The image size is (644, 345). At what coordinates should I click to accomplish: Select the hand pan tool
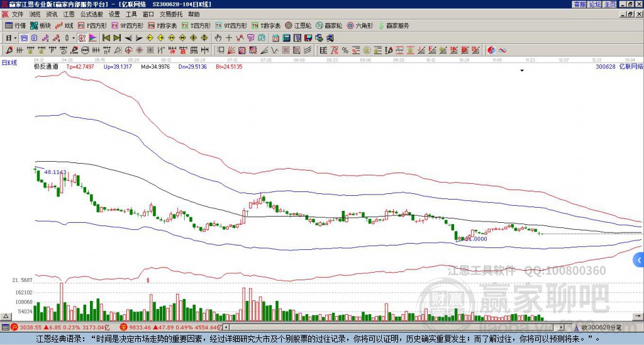218,38
